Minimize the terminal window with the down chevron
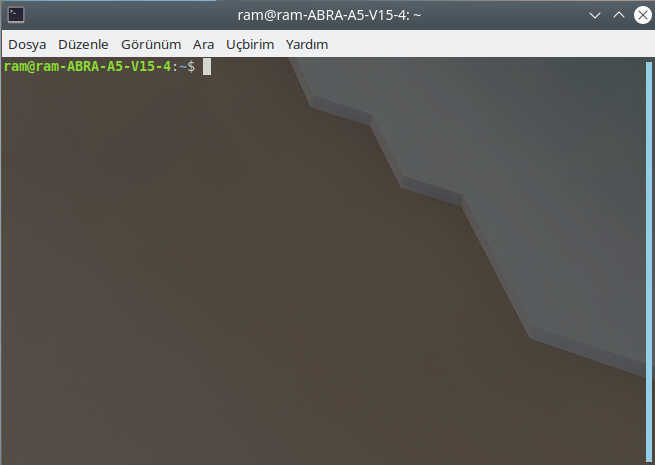The width and height of the screenshot is (655, 465). point(595,15)
